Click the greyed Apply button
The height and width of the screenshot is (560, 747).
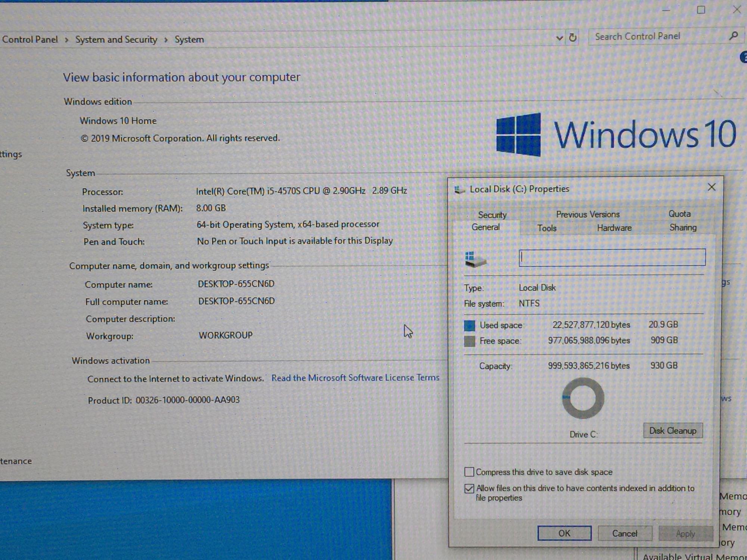[685, 534]
